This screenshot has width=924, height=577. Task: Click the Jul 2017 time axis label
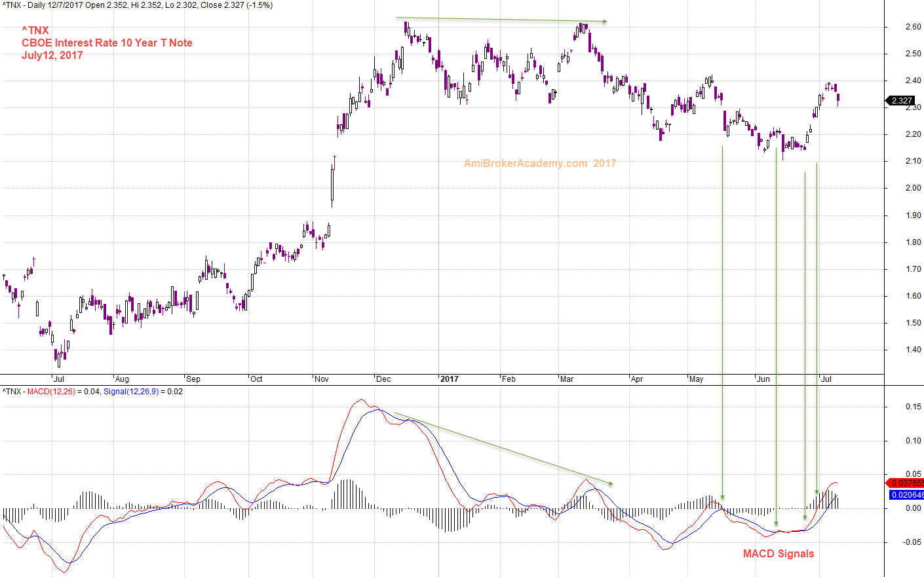tap(826, 379)
